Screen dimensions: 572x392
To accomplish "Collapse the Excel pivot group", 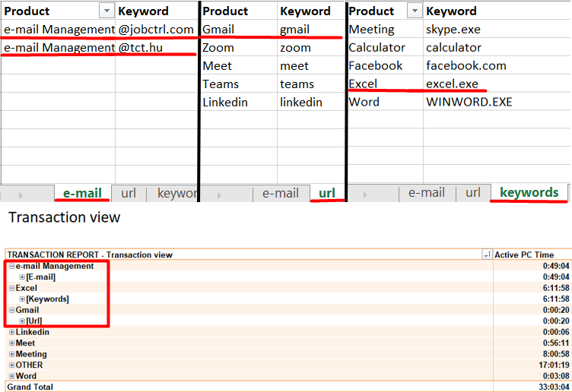I will (x=11, y=289).
